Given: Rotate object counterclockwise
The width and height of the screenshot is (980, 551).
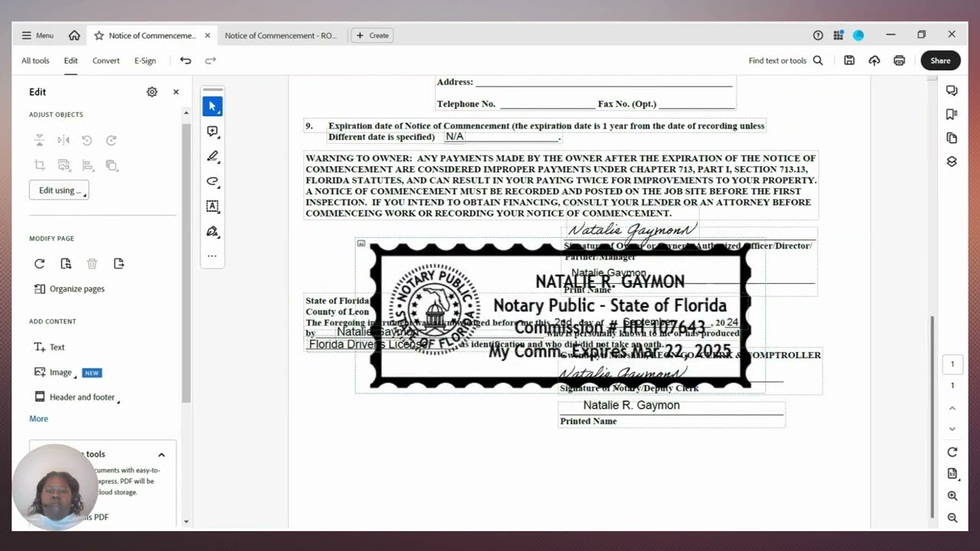Looking at the screenshot, I should tap(87, 140).
